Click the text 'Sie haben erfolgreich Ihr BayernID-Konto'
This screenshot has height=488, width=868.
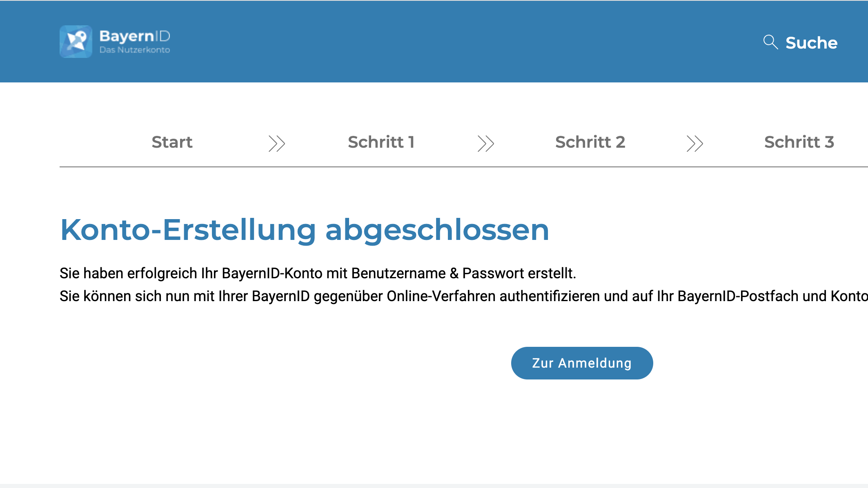tap(191, 273)
